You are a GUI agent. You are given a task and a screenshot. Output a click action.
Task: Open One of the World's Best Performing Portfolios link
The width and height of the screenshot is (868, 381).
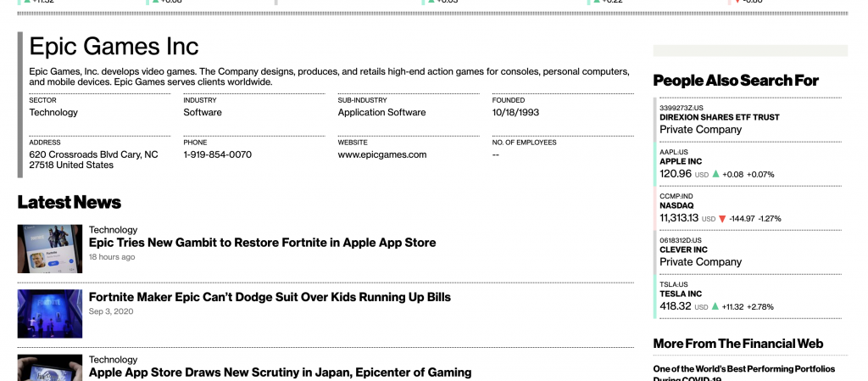(x=744, y=373)
